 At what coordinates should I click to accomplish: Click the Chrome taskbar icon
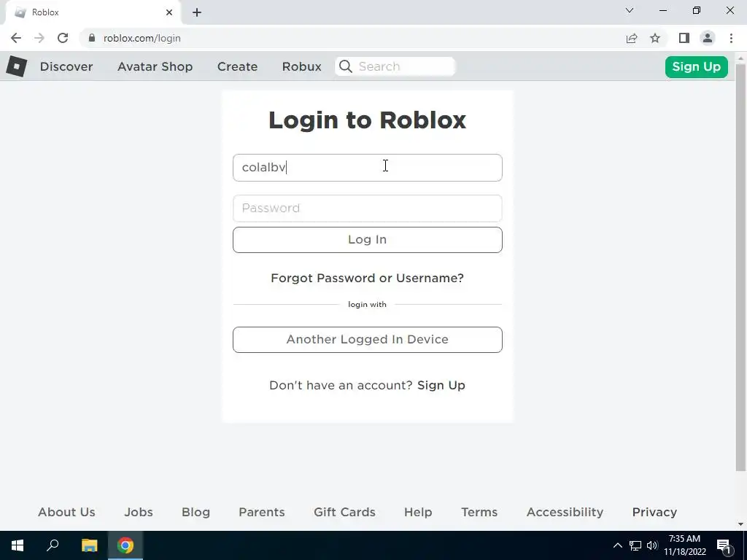coord(125,545)
